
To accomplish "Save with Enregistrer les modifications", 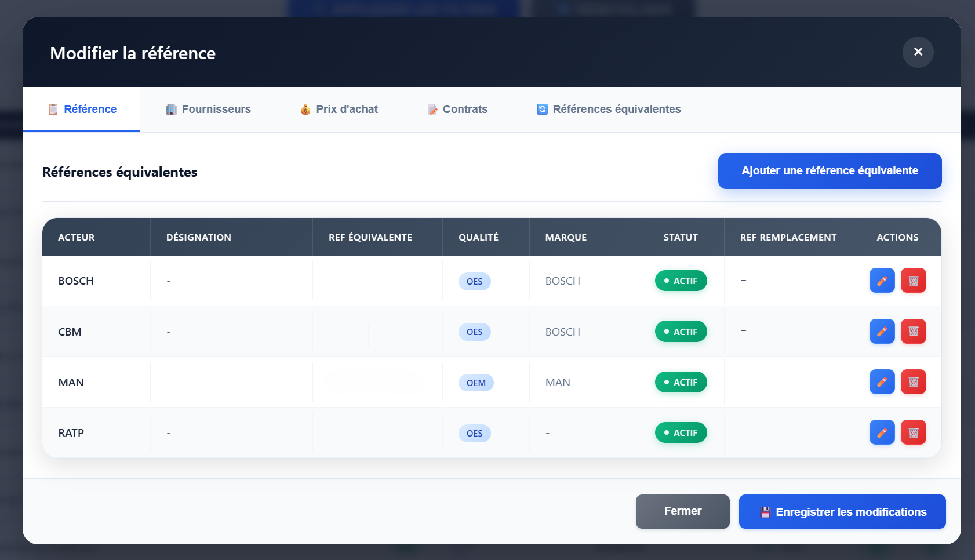I will 842,512.
